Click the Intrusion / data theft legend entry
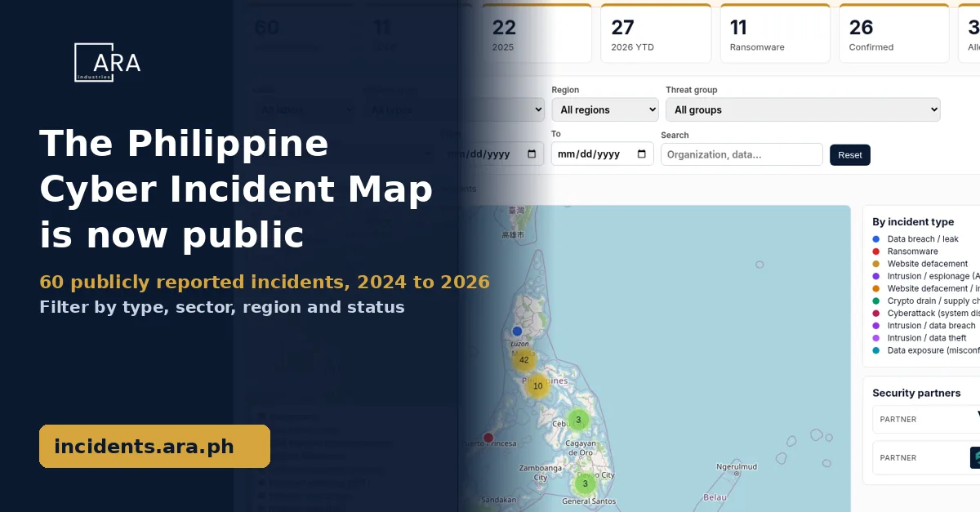This screenshot has height=512, width=980. coord(920,338)
